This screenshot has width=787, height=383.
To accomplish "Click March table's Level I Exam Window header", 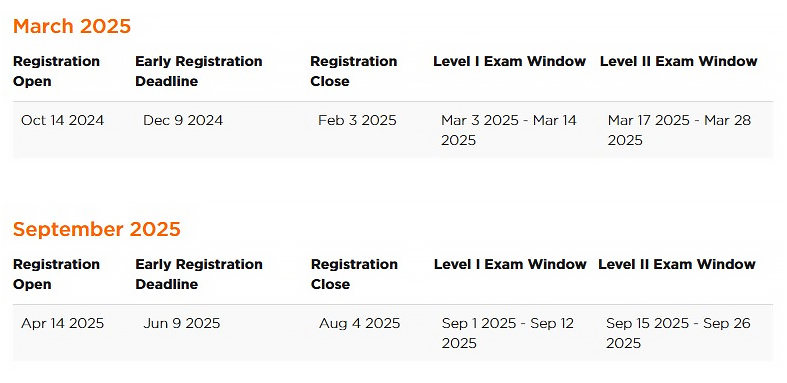I will pyautogui.click(x=509, y=61).
